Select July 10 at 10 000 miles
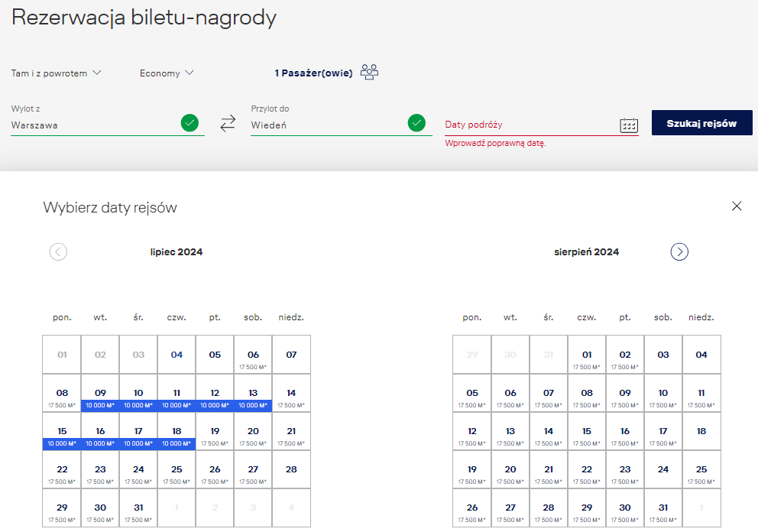This screenshot has height=532, width=758. click(x=138, y=393)
